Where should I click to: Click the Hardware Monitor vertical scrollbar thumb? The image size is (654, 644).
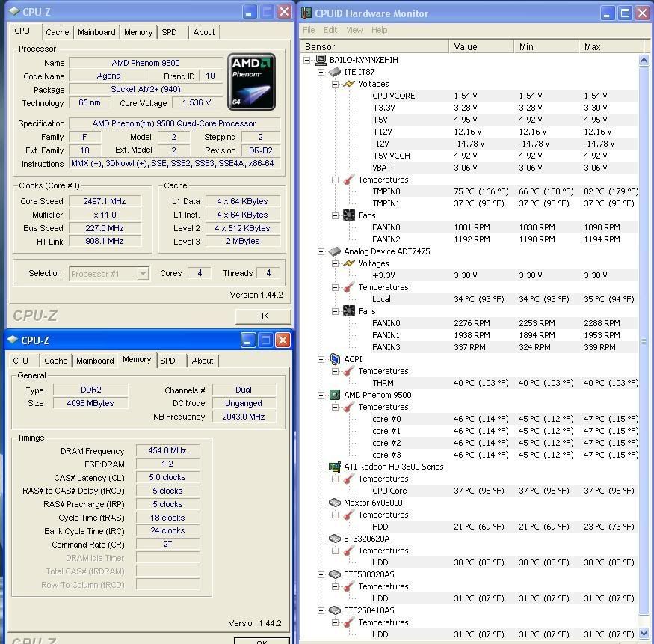(644, 340)
